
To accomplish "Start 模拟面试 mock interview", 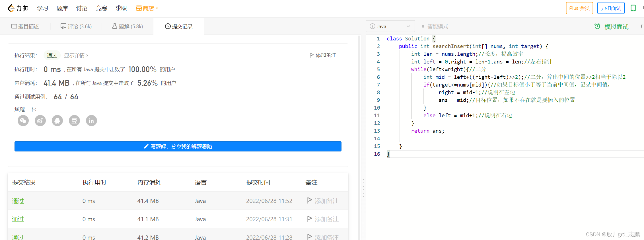I will pos(616,26).
